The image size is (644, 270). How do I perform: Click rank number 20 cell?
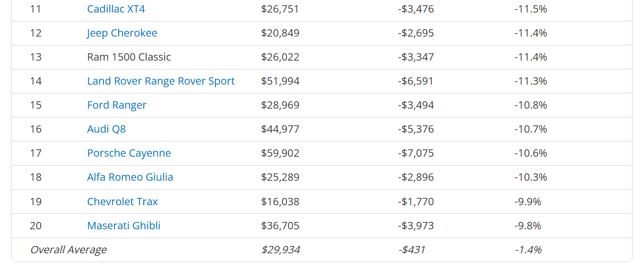(x=36, y=226)
